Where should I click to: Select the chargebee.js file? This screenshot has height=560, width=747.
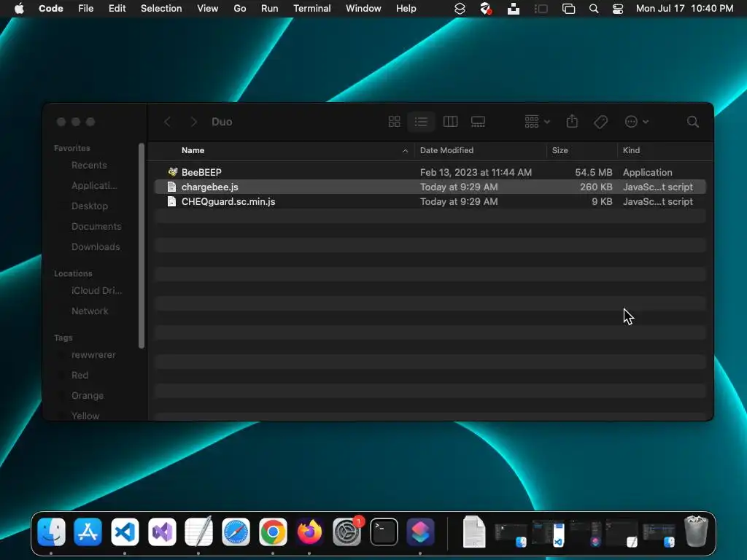[430, 187]
